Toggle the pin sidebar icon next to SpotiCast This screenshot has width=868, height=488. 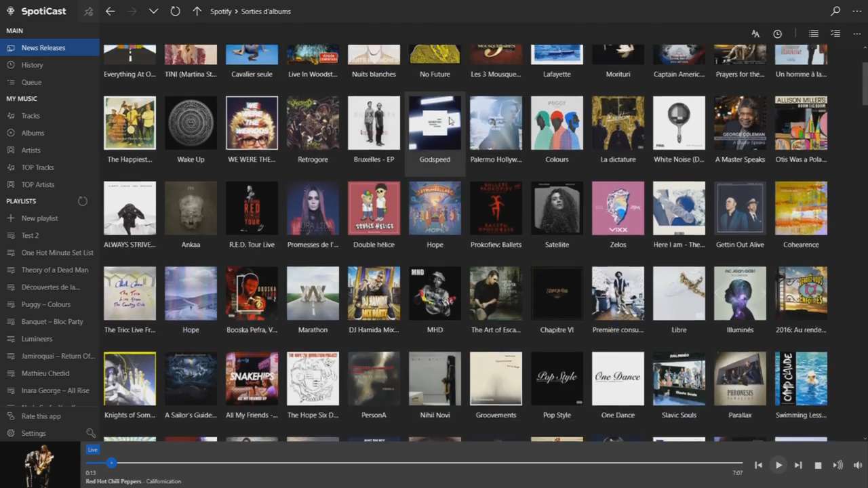(x=88, y=12)
